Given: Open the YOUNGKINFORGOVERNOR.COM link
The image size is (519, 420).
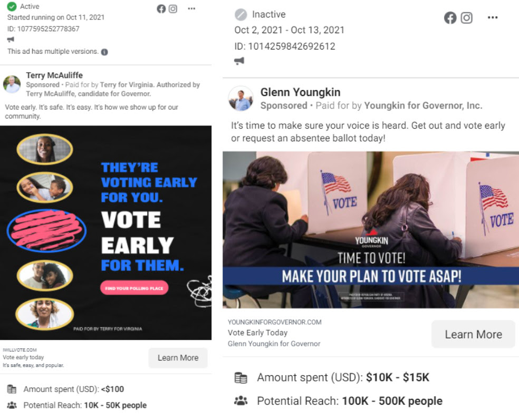Looking at the screenshot, I should click(274, 322).
